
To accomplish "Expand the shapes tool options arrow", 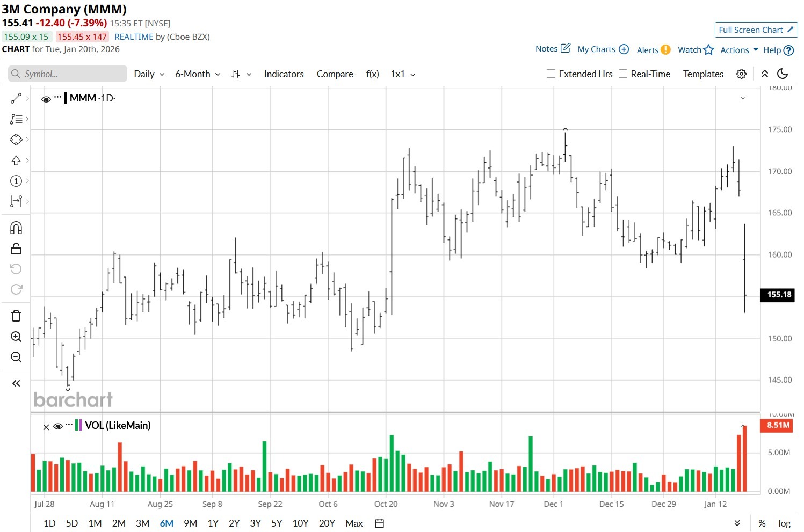I will 27,140.
